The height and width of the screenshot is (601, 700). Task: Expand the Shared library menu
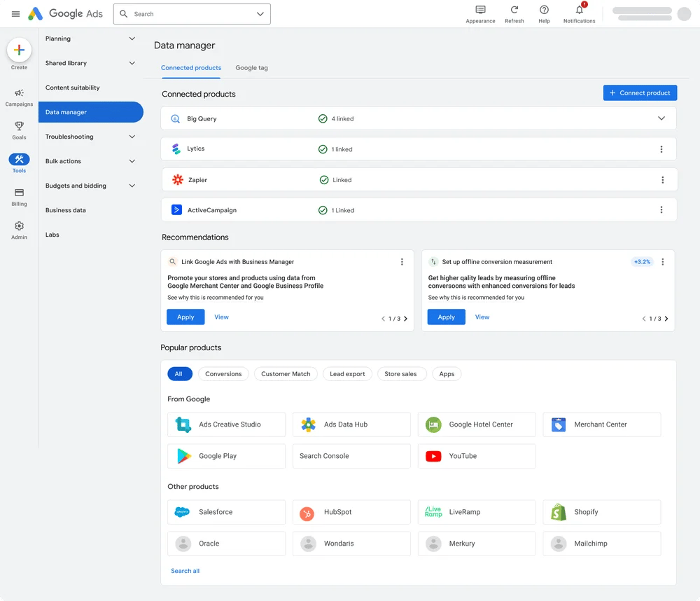(132, 63)
